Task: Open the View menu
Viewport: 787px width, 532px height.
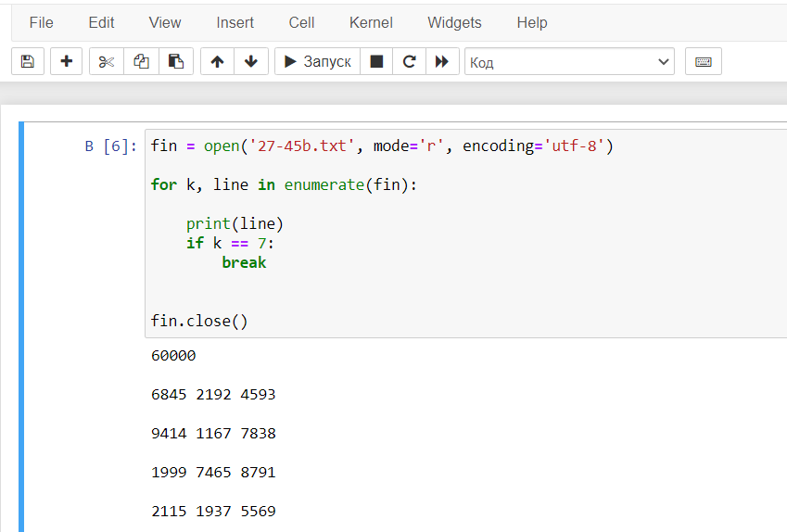Action: tap(165, 22)
